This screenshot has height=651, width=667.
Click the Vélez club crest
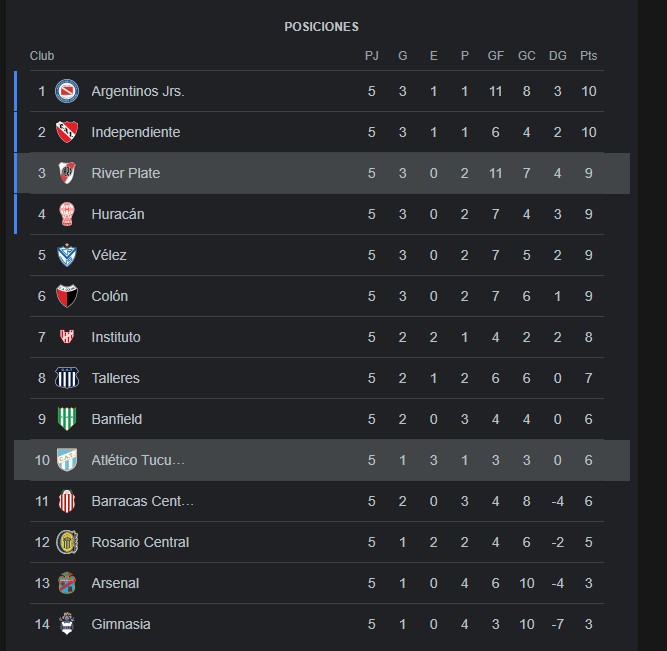pos(67,255)
